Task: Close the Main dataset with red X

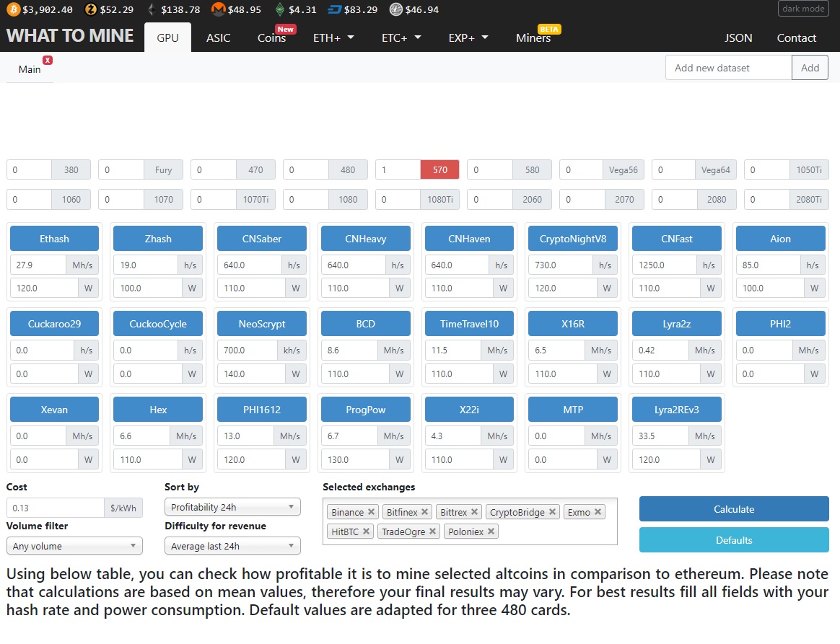Action: click(48, 61)
